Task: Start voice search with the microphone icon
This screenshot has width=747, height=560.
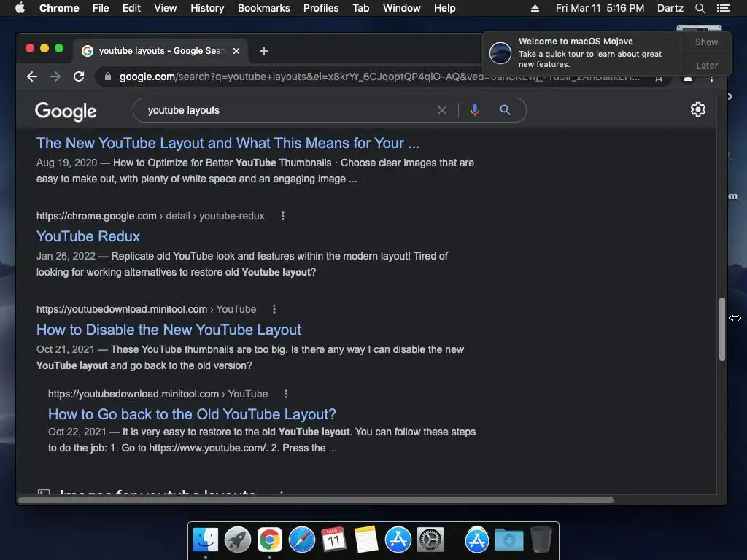Action: 474,111
